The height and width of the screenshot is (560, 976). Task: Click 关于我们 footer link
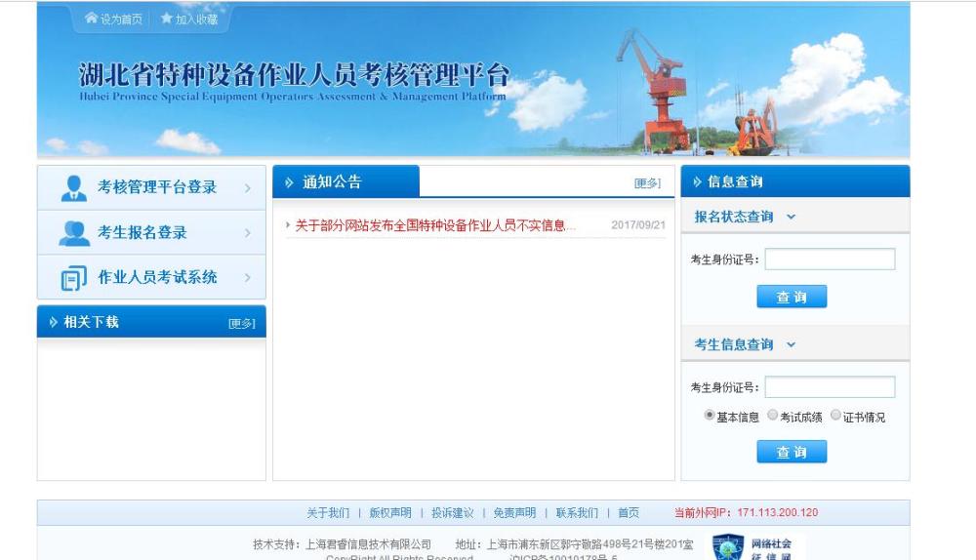coord(328,513)
